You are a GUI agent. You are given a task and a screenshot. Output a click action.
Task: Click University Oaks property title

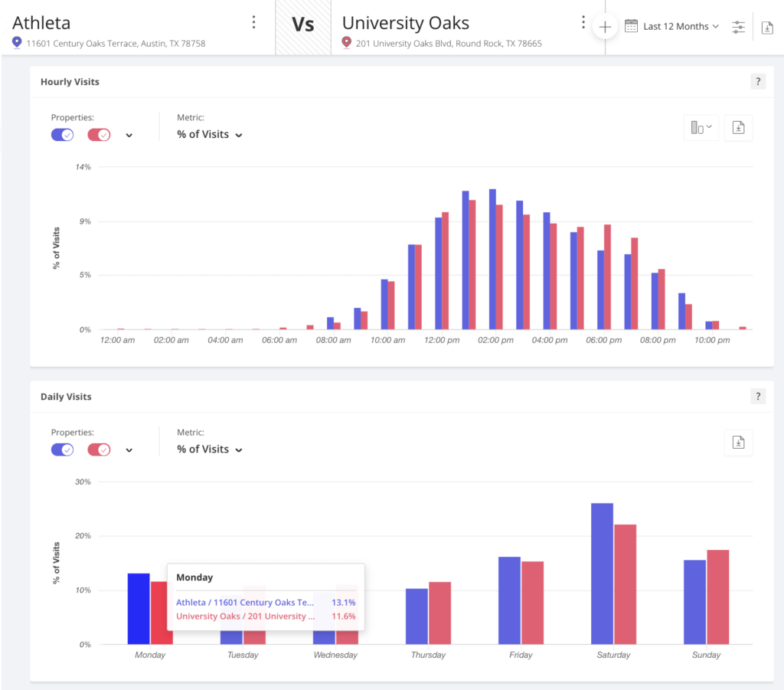406,23
